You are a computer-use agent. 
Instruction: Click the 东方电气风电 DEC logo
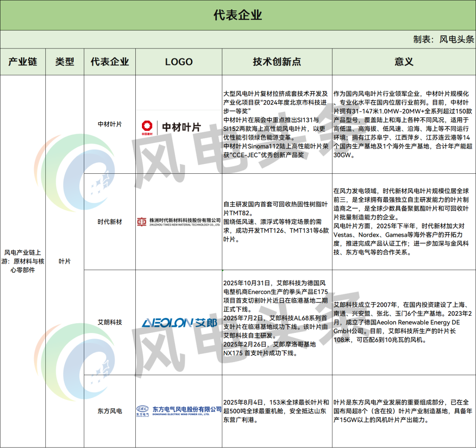point(178,411)
